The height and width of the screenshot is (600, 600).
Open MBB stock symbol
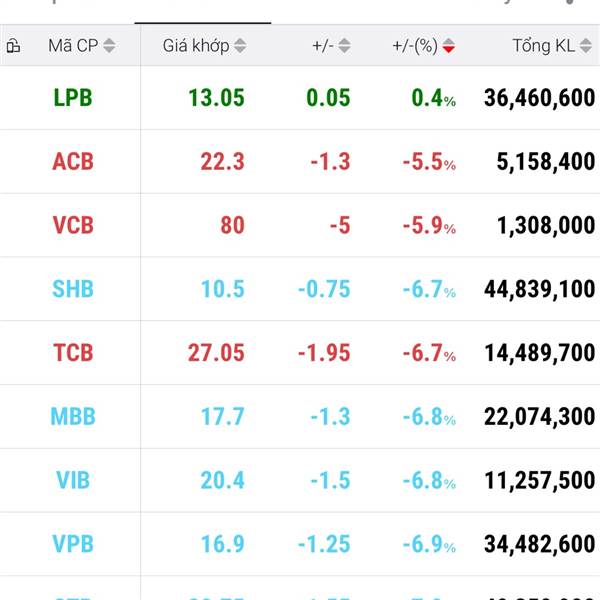coord(73,416)
